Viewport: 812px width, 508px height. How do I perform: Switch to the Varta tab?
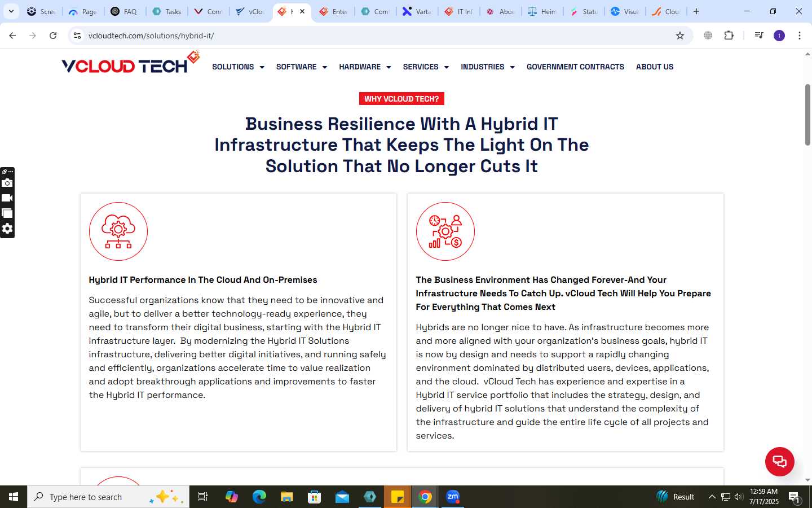[x=417, y=11]
